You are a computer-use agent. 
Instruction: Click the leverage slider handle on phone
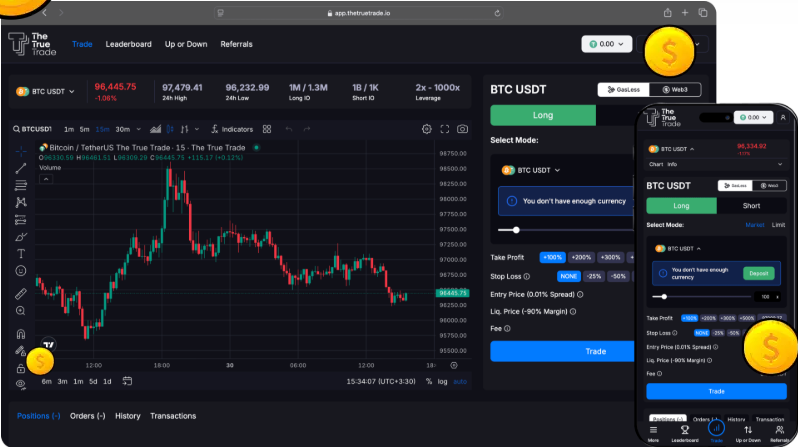click(x=664, y=296)
